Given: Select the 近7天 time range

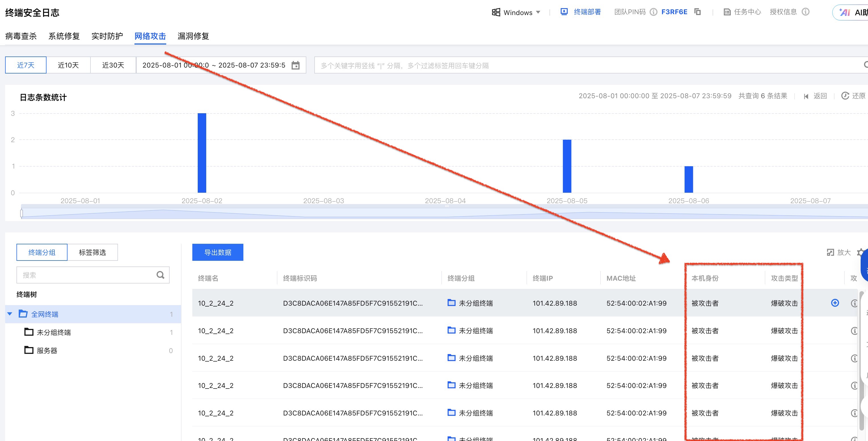Looking at the screenshot, I should (x=26, y=65).
